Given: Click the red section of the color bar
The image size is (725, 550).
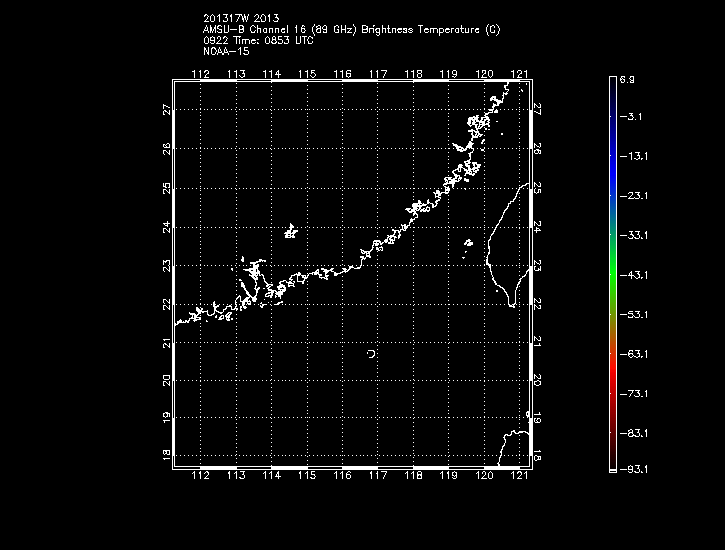Looking at the screenshot, I should [x=611, y=375].
